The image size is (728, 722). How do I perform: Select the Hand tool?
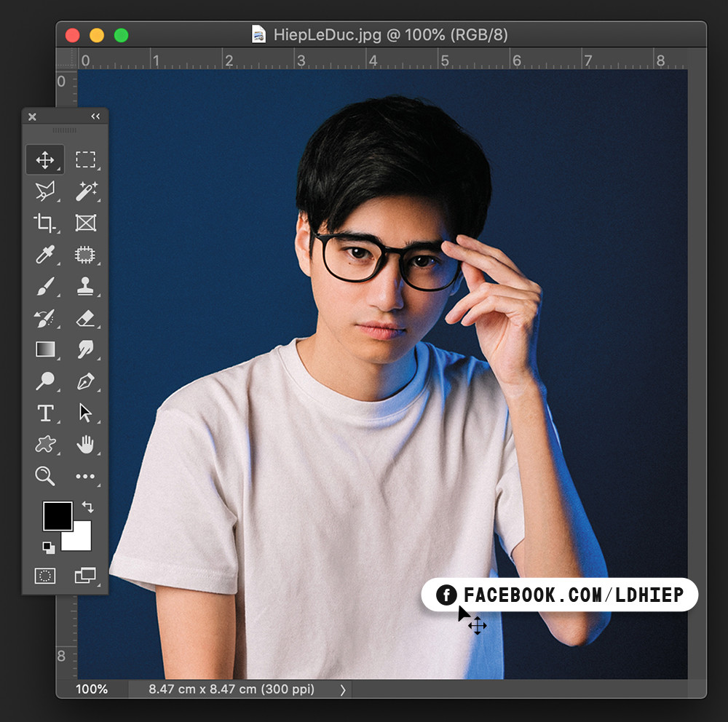click(85, 445)
